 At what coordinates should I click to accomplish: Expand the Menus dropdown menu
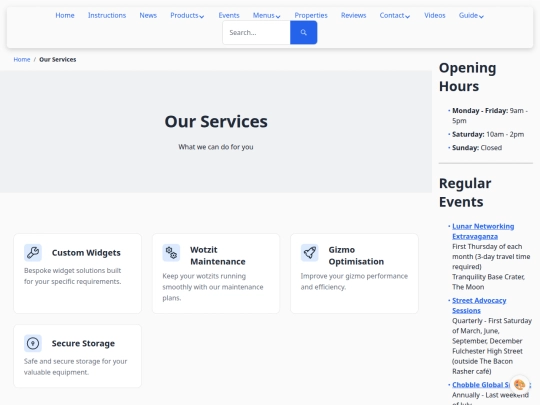pyautogui.click(x=267, y=15)
